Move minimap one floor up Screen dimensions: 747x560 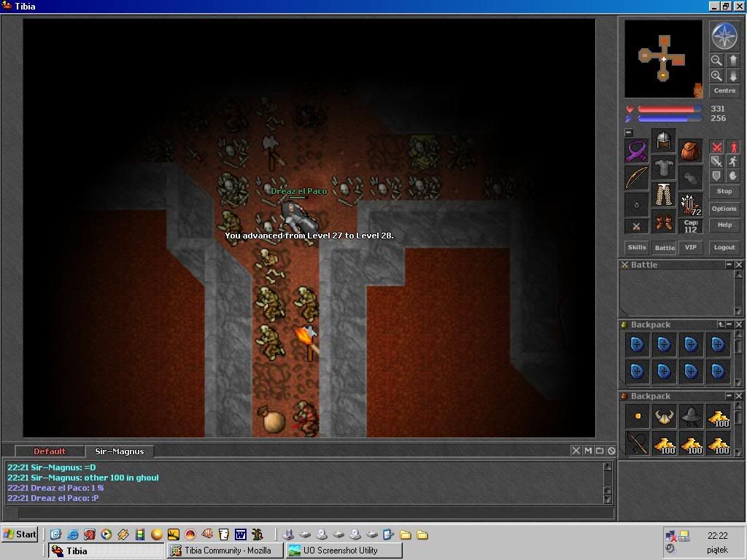click(732, 60)
